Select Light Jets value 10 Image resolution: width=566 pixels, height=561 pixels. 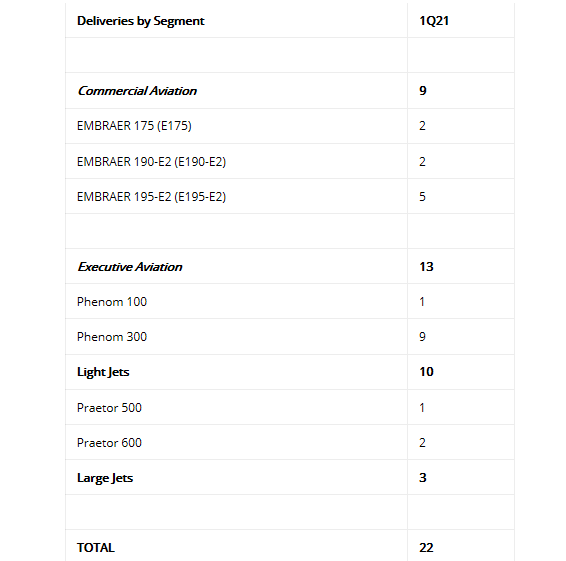tap(426, 371)
